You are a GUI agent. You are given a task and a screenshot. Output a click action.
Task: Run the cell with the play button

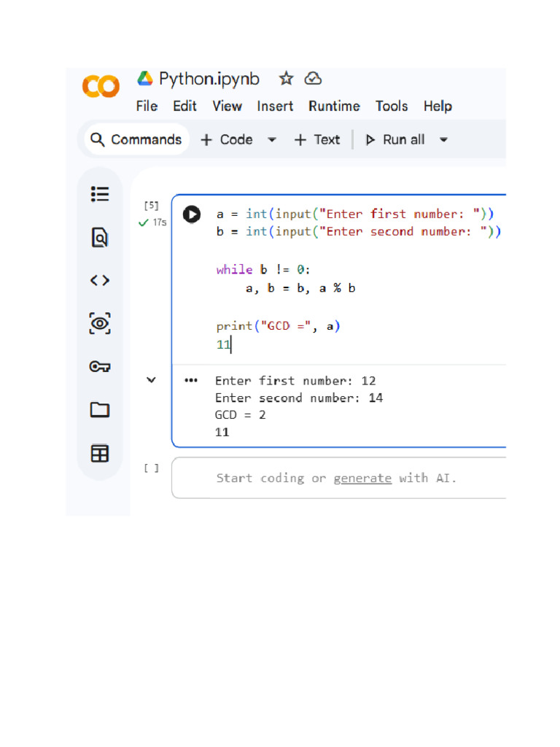click(x=192, y=214)
